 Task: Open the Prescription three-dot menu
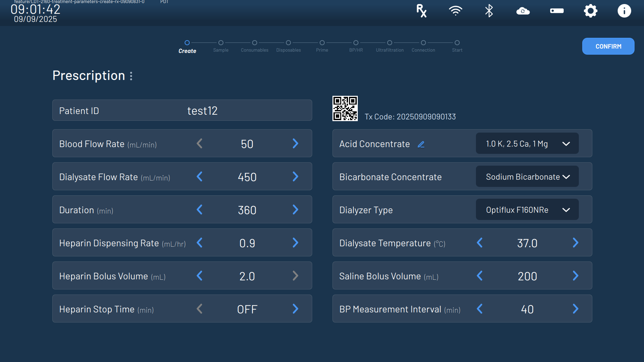pos(131,76)
